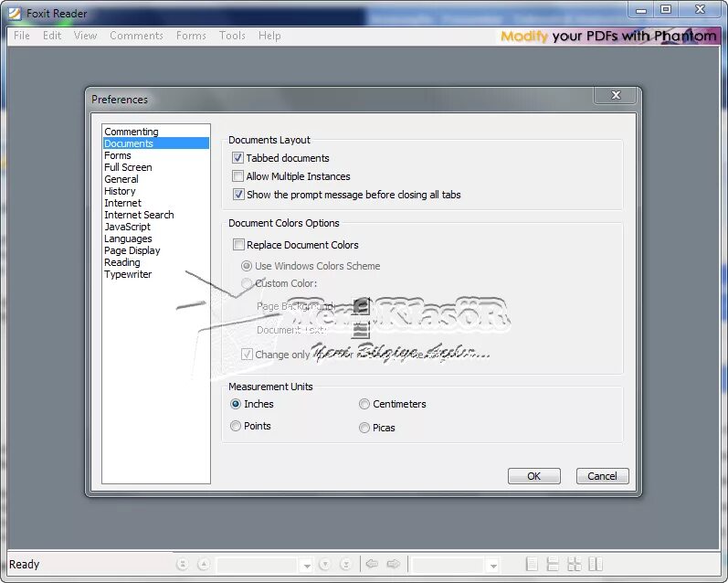Select single page layout icon
Screen dimensions: 728x583
click(x=533, y=564)
